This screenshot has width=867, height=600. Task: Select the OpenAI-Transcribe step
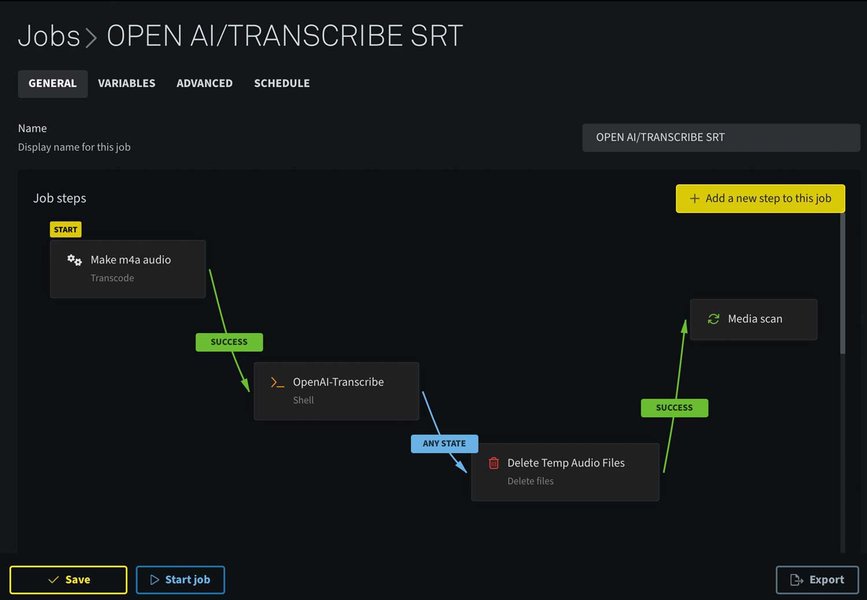click(x=336, y=391)
